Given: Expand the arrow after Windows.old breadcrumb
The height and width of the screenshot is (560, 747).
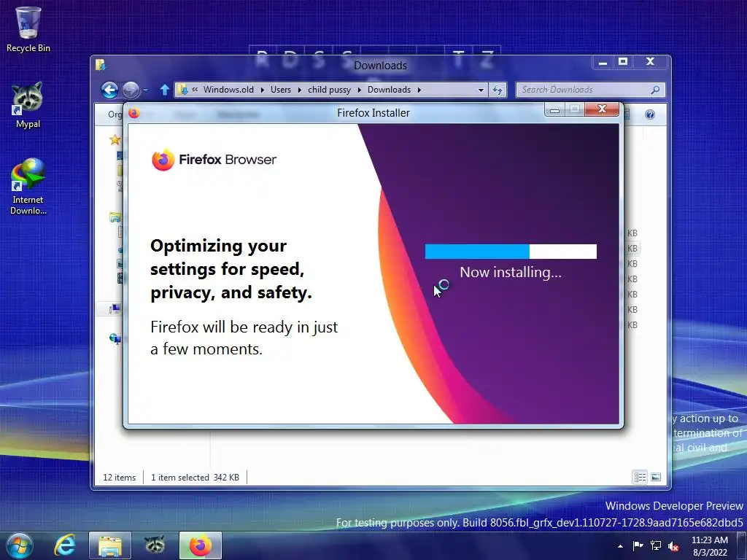Looking at the screenshot, I should (x=262, y=90).
